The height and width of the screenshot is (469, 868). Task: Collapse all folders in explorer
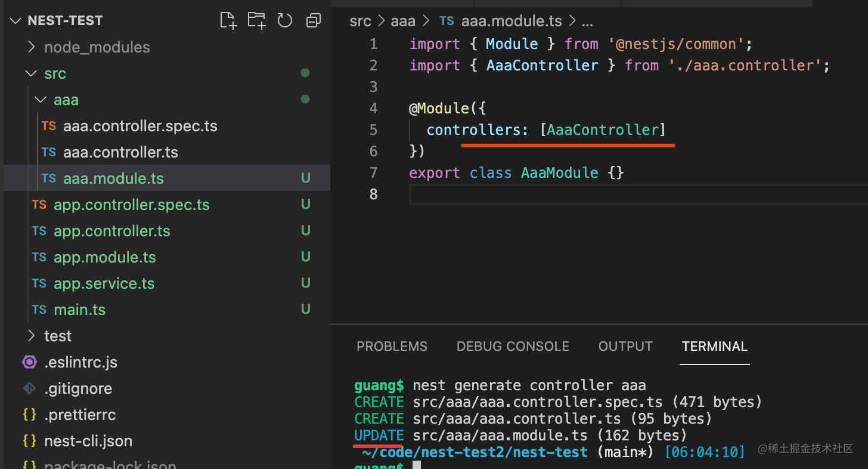coord(313,21)
